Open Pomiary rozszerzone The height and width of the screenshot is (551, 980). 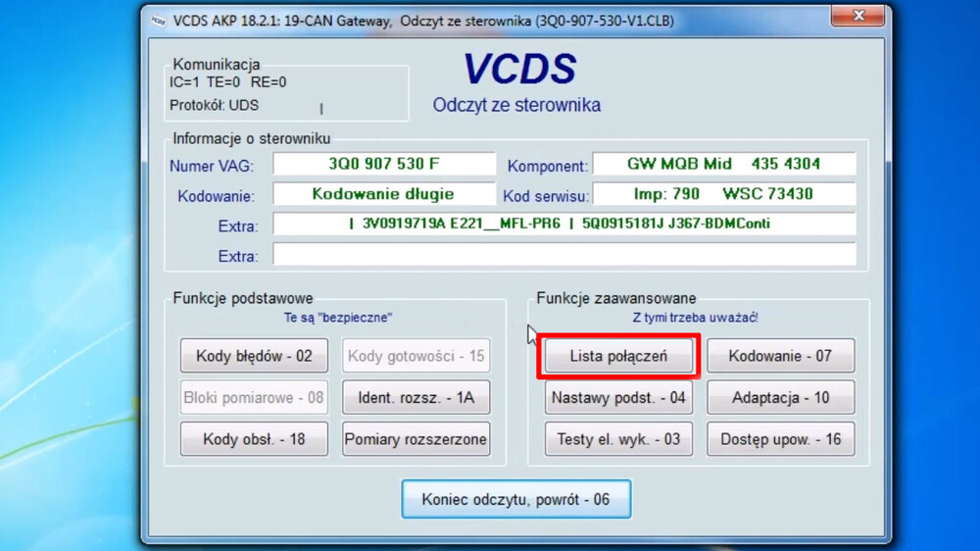coord(416,439)
